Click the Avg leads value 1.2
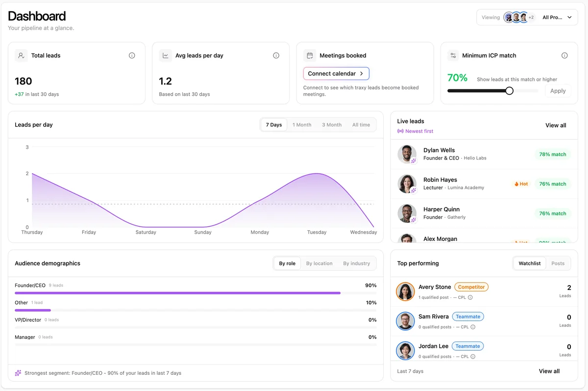The height and width of the screenshot is (391, 588). [166, 81]
